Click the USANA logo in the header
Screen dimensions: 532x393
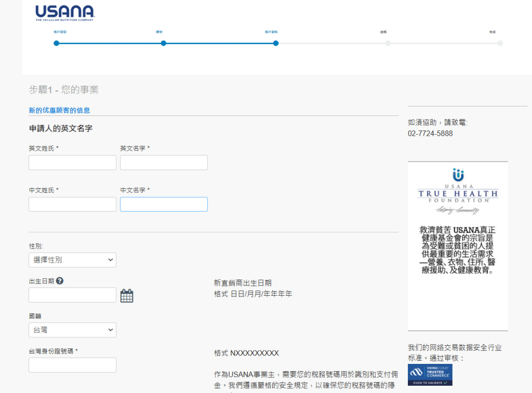(x=64, y=13)
